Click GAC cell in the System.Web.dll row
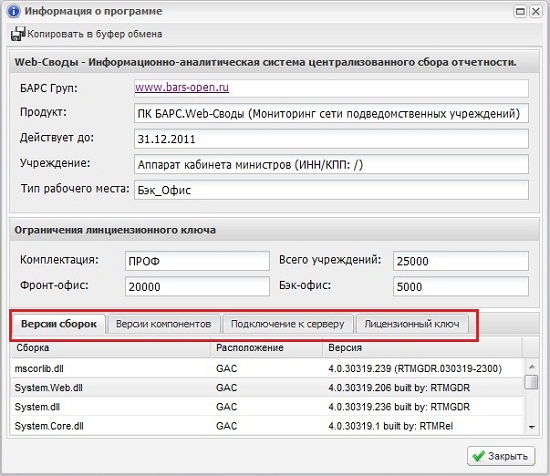Viewport: 550px width, 476px height. coord(227,388)
